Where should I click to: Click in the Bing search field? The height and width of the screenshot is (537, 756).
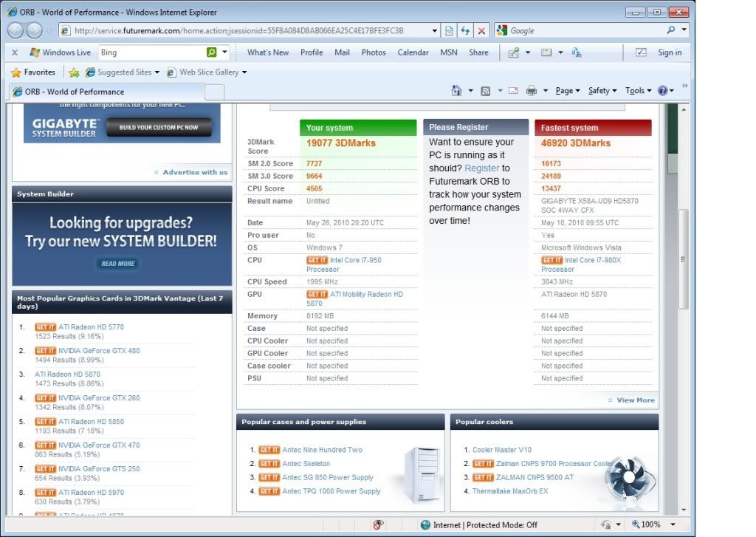tap(151, 52)
